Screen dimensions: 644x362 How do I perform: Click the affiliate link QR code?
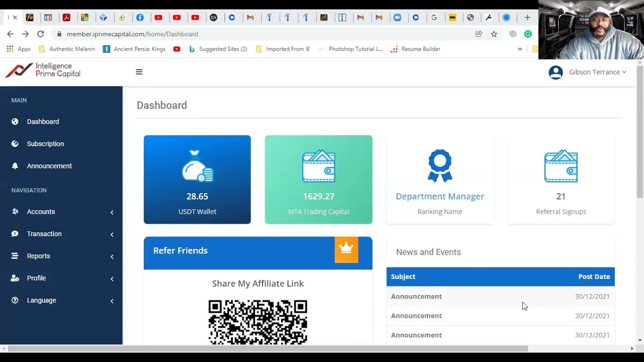[x=258, y=322]
